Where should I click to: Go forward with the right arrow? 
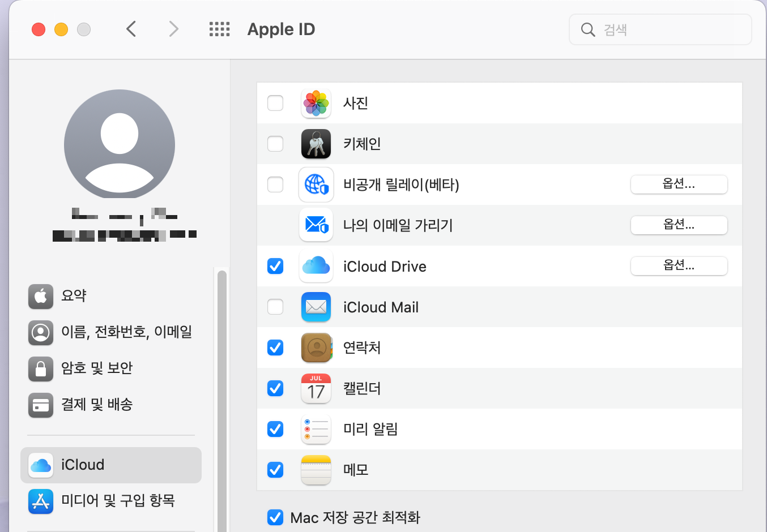click(173, 29)
